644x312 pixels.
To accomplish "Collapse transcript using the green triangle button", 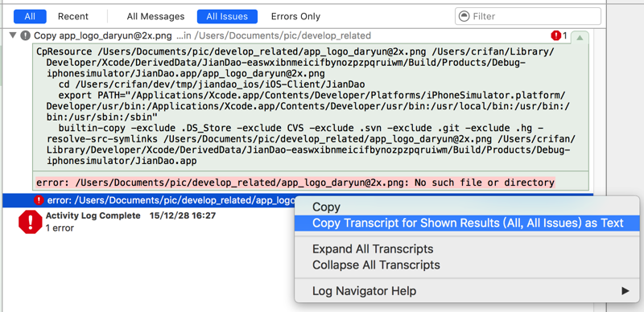I will coord(580,37).
